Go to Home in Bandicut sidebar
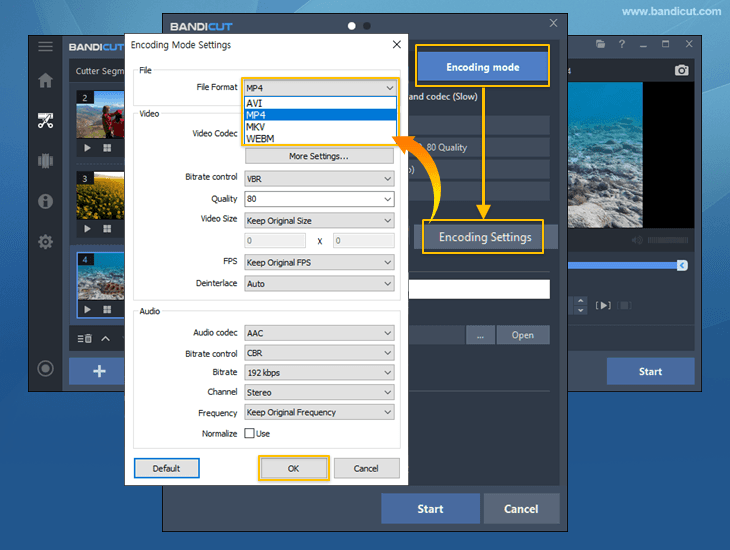This screenshot has width=730, height=550. pyautogui.click(x=45, y=81)
